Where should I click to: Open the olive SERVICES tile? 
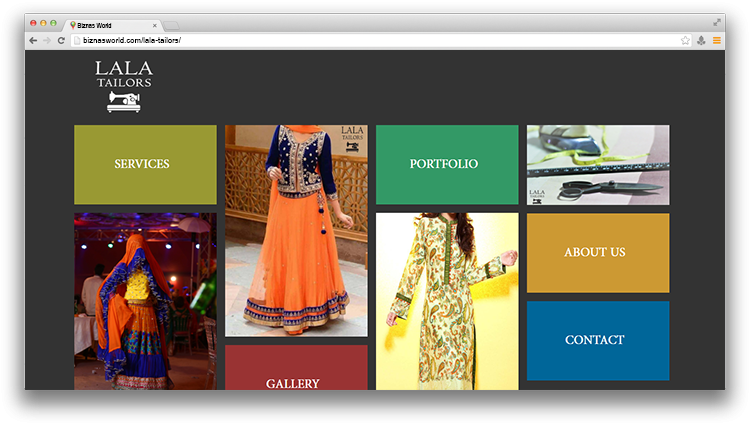coord(145,165)
